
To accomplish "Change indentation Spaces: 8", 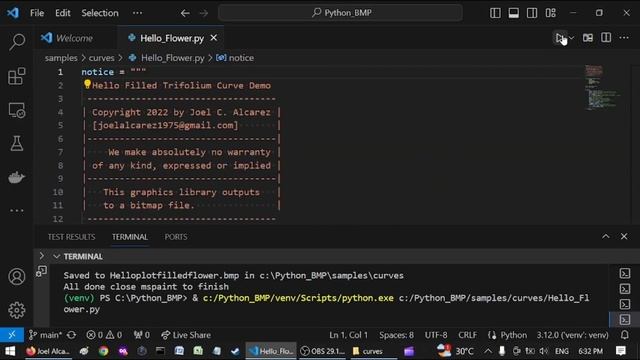I will [396, 335].
